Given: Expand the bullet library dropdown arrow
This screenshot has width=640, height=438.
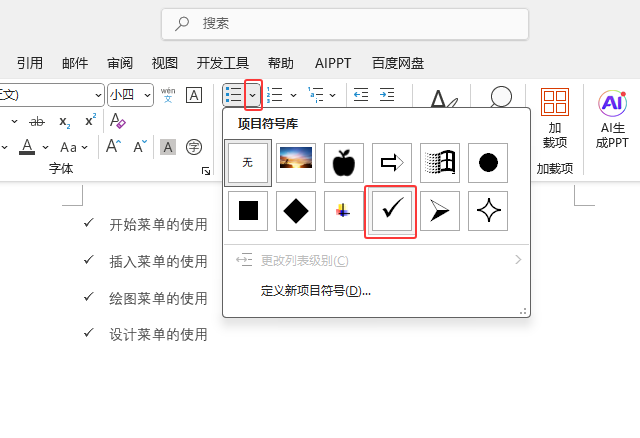Looking at the screenshot, I should (253, 95).
